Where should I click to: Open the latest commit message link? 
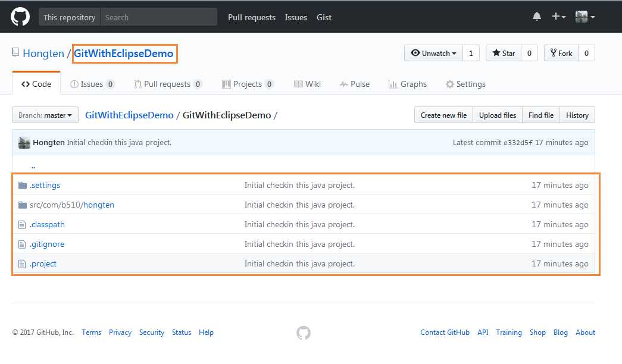click(x=119, y=142)
